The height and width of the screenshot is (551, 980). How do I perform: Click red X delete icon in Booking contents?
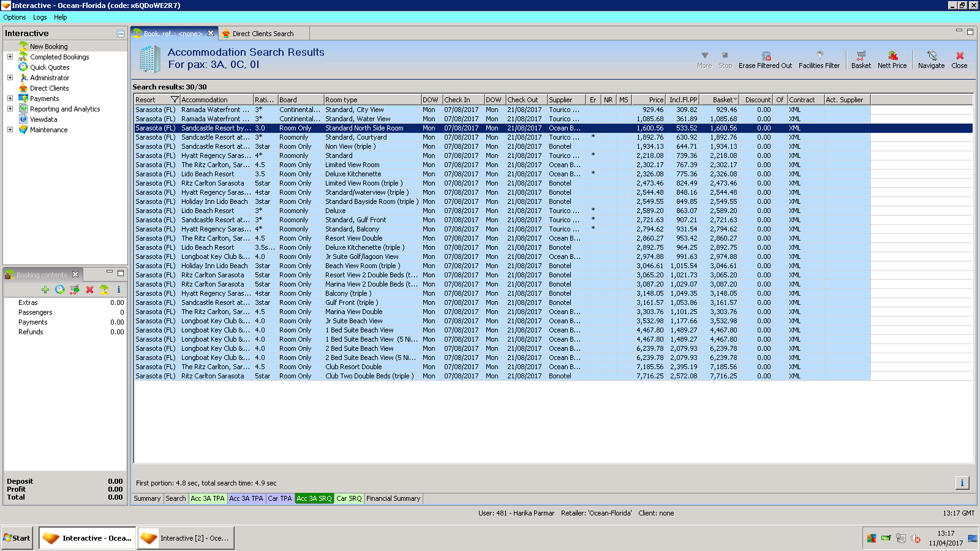(x=89, y=290)
